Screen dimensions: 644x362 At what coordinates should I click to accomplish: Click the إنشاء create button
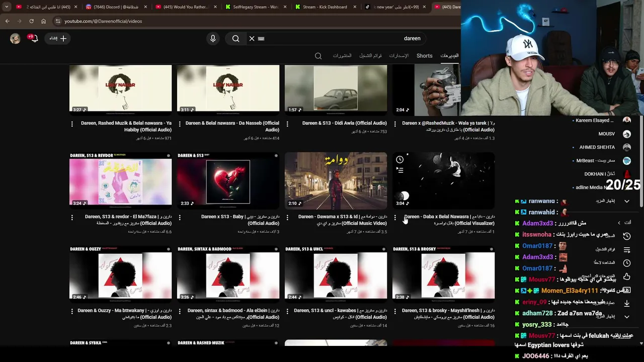tap(58, 39)
